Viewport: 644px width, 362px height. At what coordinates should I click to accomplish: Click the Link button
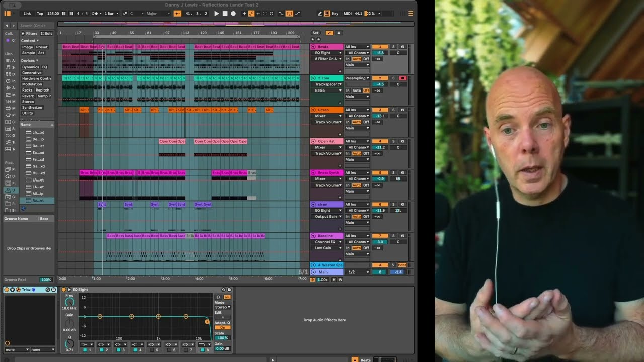pyautogui.click(x=27, y=14)
